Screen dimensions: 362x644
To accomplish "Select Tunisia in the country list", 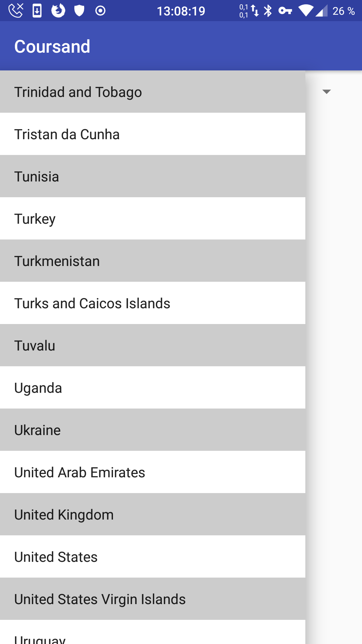I will 153,176.
